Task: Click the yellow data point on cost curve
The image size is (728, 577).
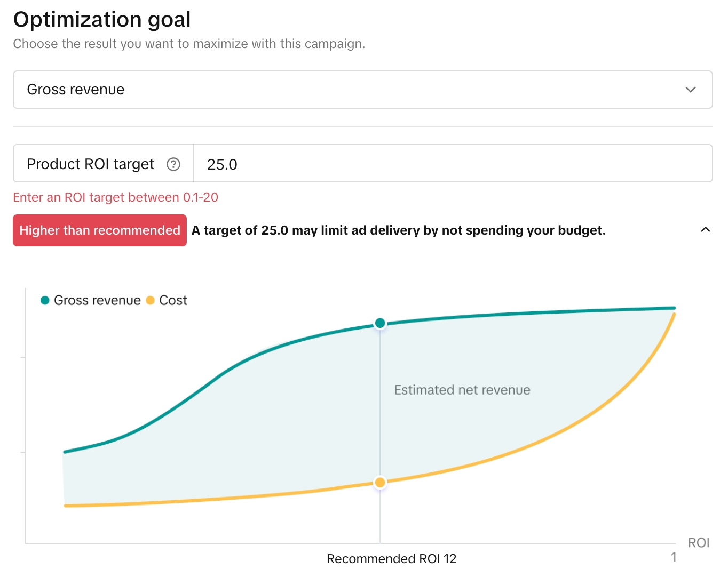Action: pyautogui.click(x=380, y=483)
